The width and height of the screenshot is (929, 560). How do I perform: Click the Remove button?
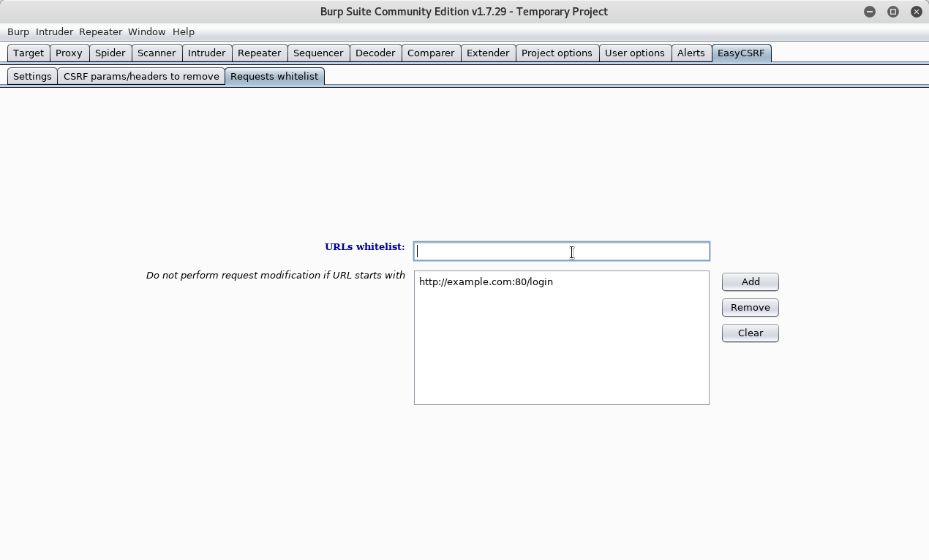751,308
